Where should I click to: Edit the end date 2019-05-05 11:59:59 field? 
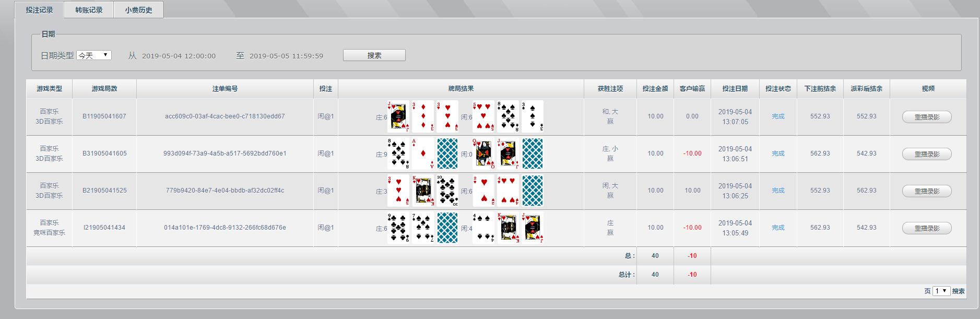pyautogui.click(x=286, y=56)
